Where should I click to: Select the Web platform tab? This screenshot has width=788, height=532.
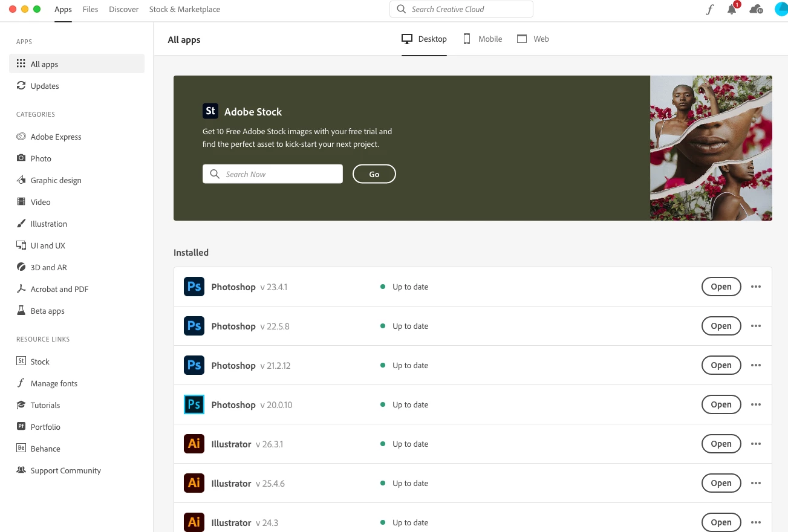pyautogui.click(x=533, y=39)
